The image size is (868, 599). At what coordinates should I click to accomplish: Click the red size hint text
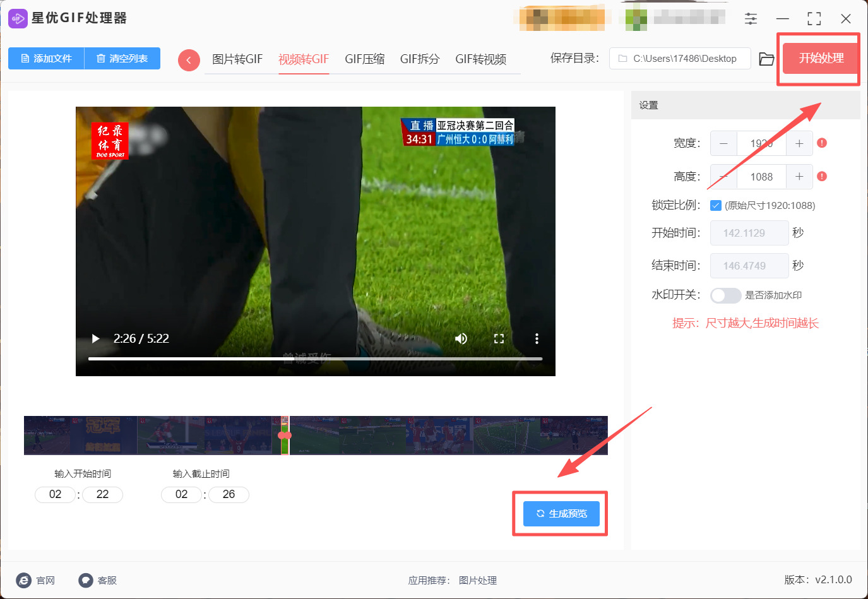pyautogui.click(x=746, y=323)
